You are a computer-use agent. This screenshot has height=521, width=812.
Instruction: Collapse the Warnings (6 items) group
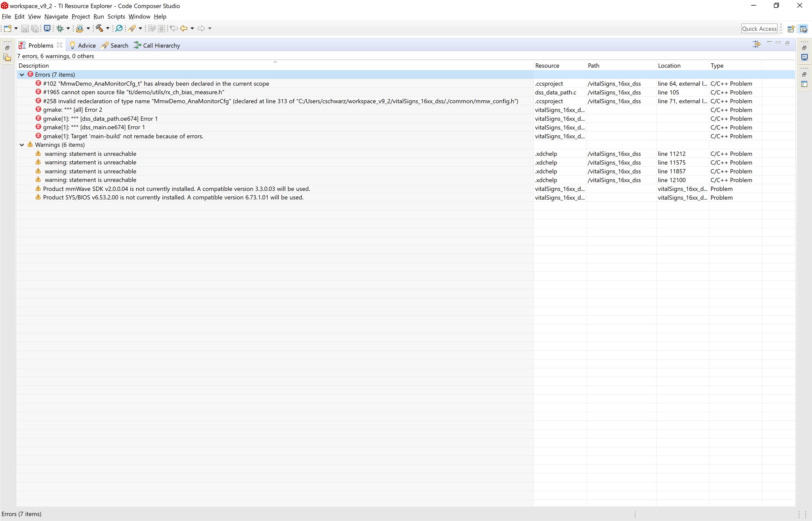coord(22,145)
